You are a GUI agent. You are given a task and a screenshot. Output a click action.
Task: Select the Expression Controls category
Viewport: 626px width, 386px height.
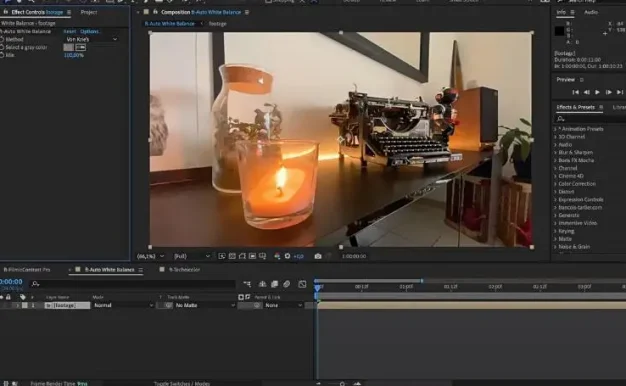[581, 200]
